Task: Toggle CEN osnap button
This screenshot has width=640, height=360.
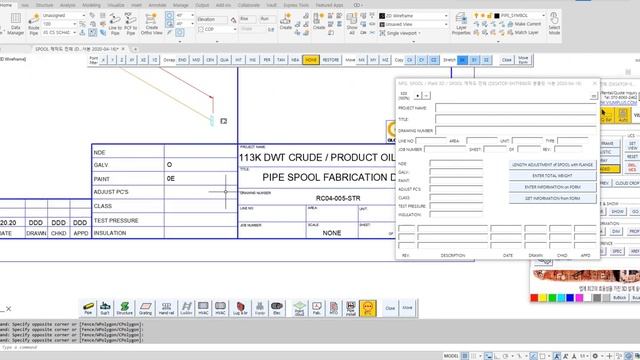Action: [210, 60]
